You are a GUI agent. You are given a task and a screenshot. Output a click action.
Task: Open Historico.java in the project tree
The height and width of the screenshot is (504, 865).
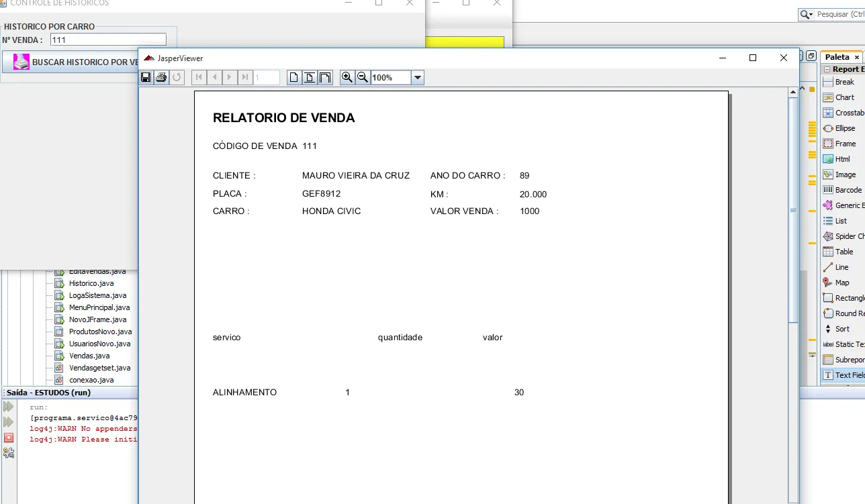point(91,283)
